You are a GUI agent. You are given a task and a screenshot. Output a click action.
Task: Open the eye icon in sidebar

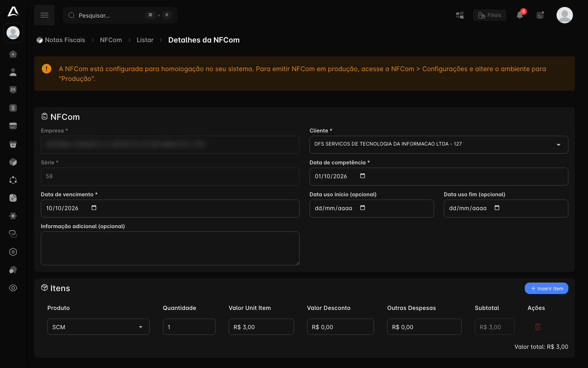pyautogui.click(x=13, y=288)
